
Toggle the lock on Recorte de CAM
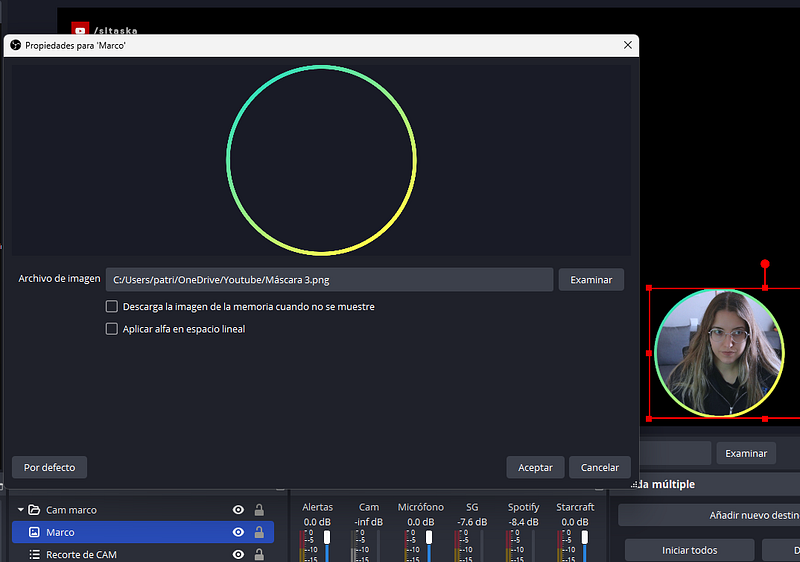[x=259, y=554]
